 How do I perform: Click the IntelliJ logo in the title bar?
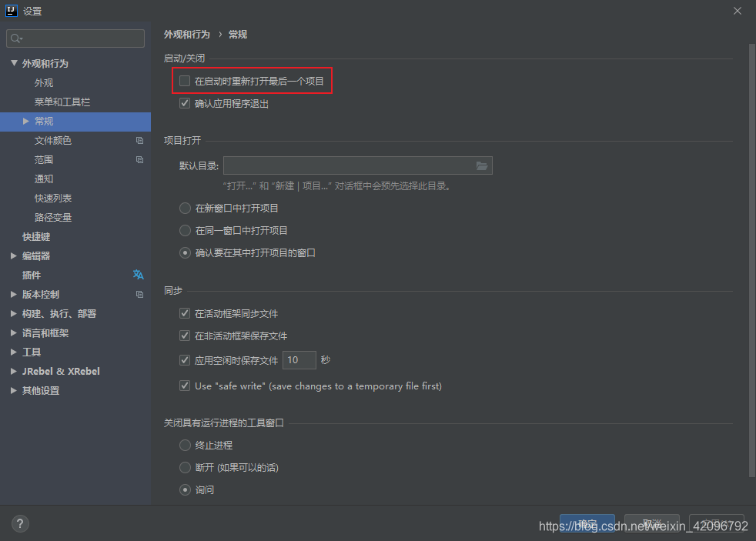click(x=9, y=10)
